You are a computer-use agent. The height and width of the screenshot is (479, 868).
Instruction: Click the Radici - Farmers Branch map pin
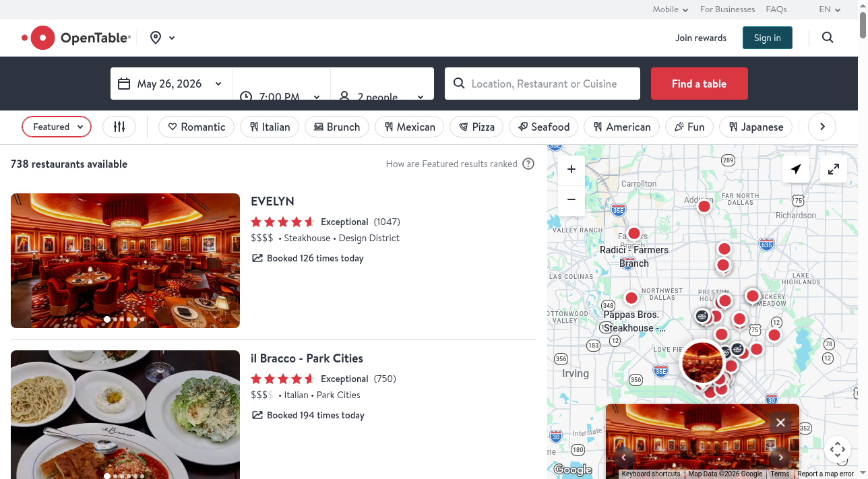tap(633, 234)
